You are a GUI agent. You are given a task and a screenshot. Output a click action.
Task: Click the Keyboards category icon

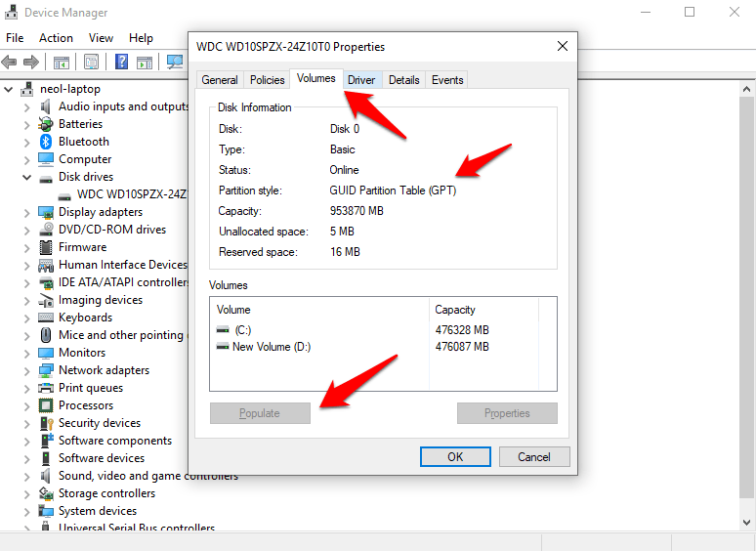(x=46, y=318)
